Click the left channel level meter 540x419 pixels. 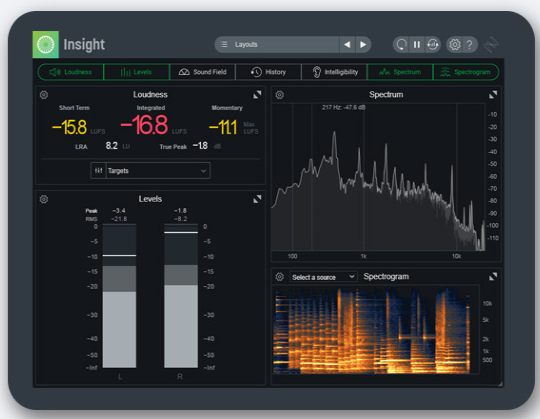click(x=119, y=296)
